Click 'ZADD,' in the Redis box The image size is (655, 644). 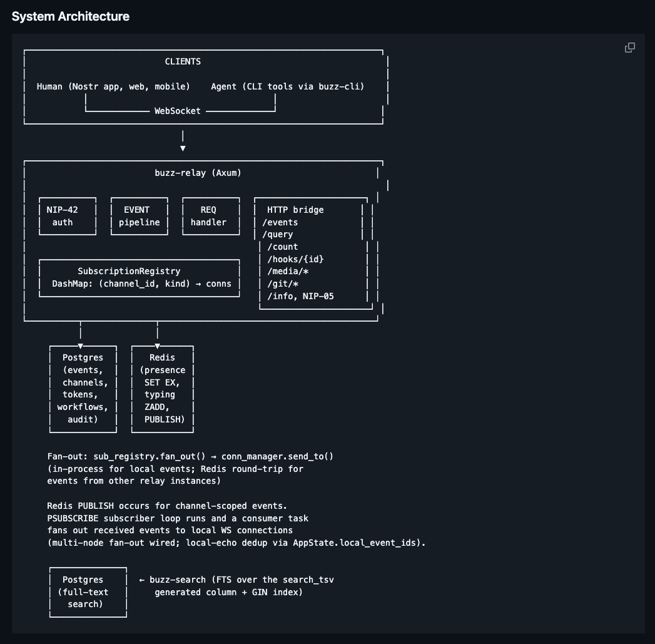point(157,407)
